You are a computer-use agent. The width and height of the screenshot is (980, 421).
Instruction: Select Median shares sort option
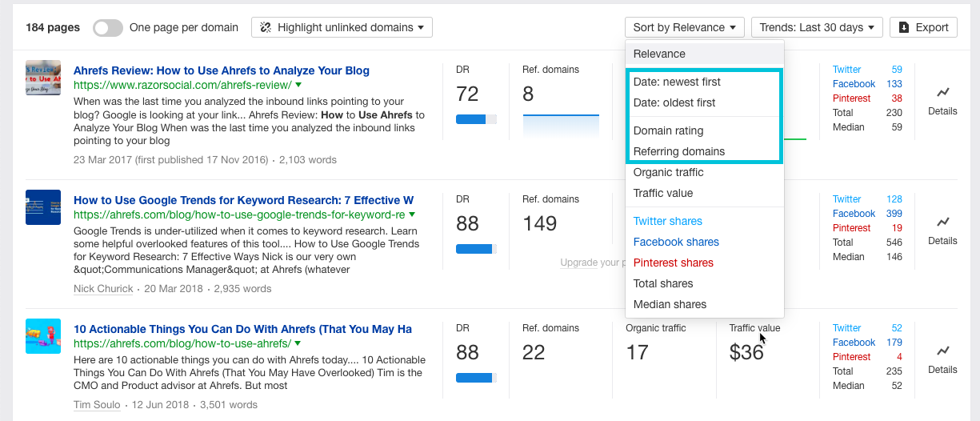pos(705,304)
